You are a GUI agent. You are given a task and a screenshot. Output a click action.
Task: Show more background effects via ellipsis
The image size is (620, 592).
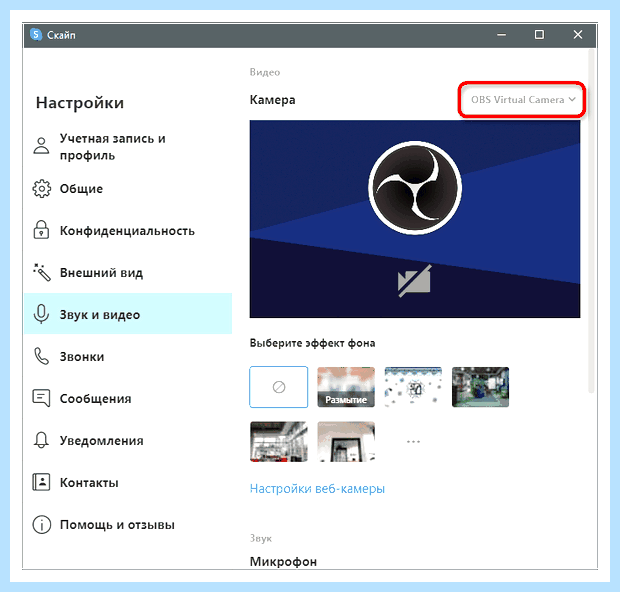[413, 441]
